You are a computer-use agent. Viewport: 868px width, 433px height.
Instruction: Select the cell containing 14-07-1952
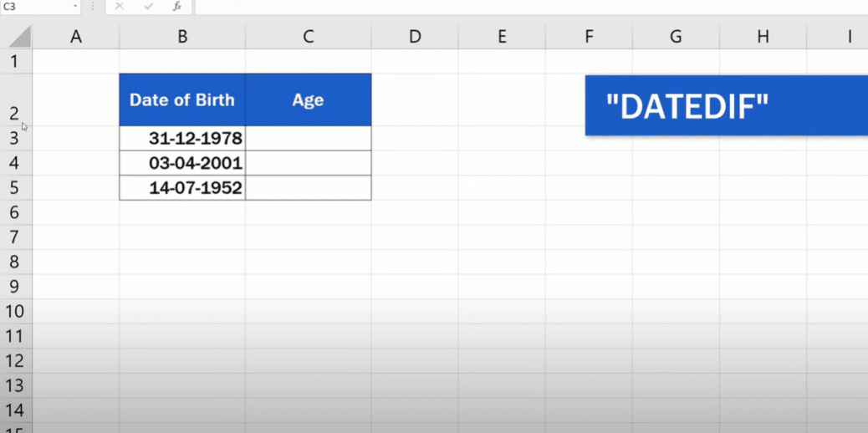click(x=182, y=188)
